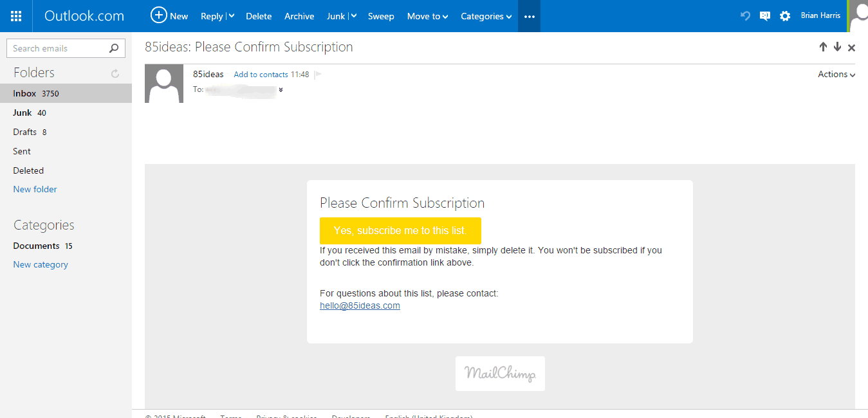Open the Move to dropdown
Viewport: 868px width, 418px height.
point(427,16)
